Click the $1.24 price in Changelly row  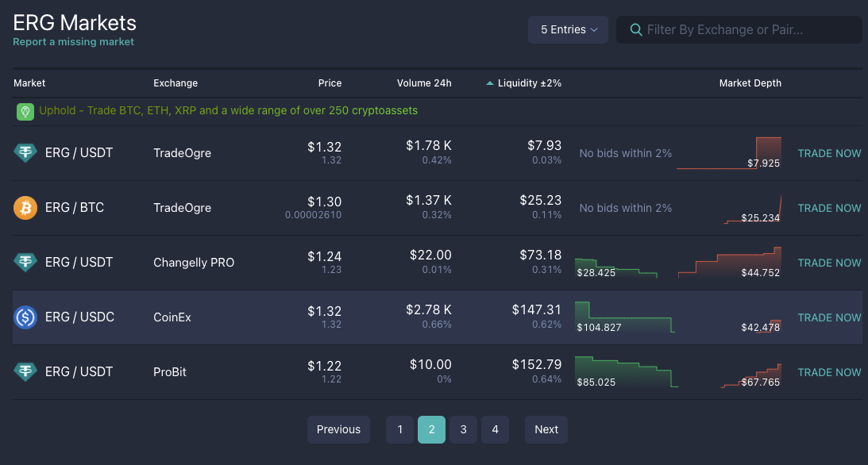click(324, 256)
